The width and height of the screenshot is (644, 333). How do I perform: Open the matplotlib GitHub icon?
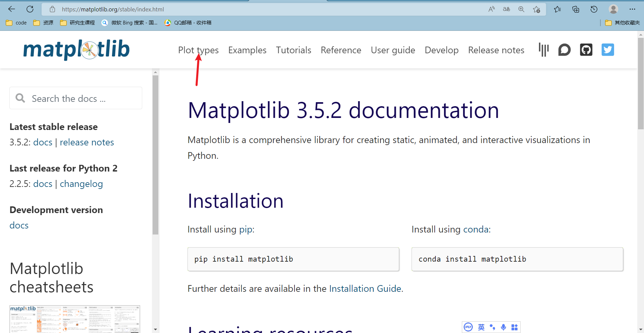(x=586, y=50)
